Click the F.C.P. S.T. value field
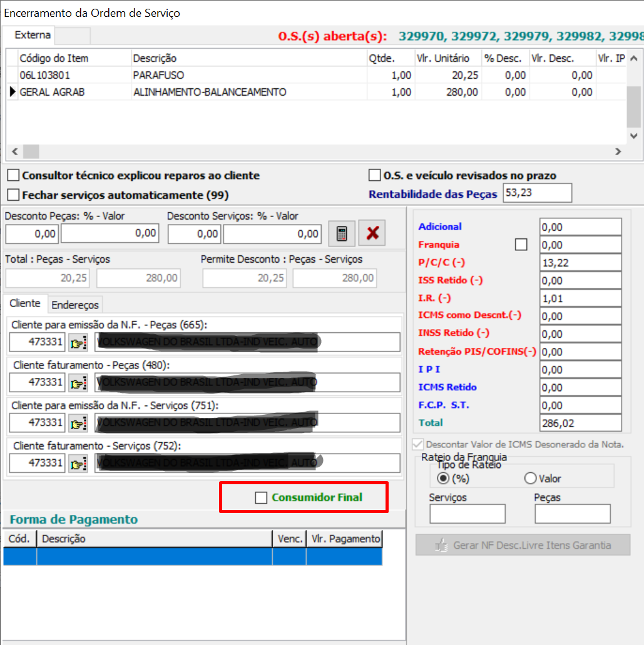This screenshot has height=645, width=644. point(580,405)
